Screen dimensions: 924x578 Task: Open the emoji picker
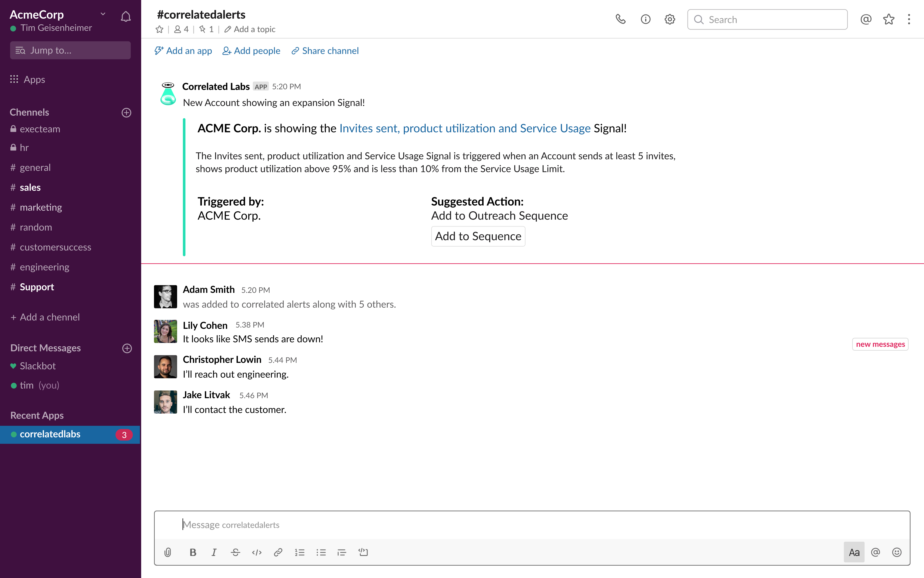(896, 552)
